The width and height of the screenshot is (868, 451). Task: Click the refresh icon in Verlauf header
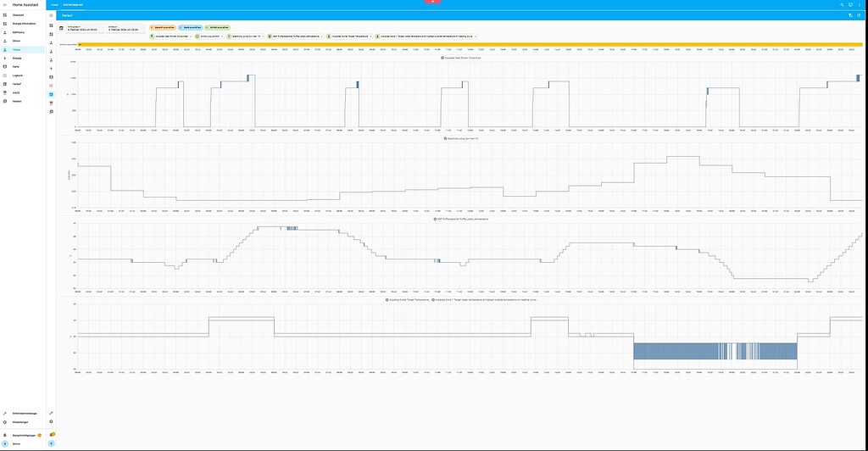coord(860,15)
